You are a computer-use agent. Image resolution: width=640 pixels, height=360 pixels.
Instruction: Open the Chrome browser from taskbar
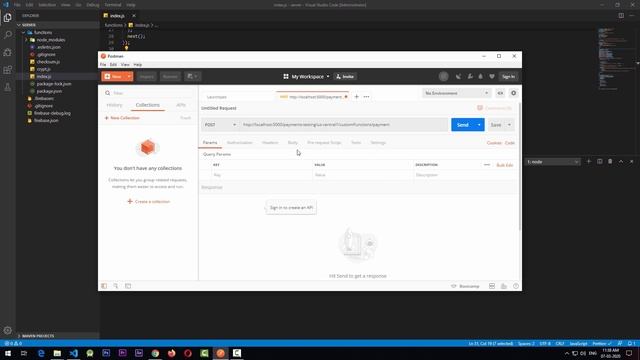155,353
